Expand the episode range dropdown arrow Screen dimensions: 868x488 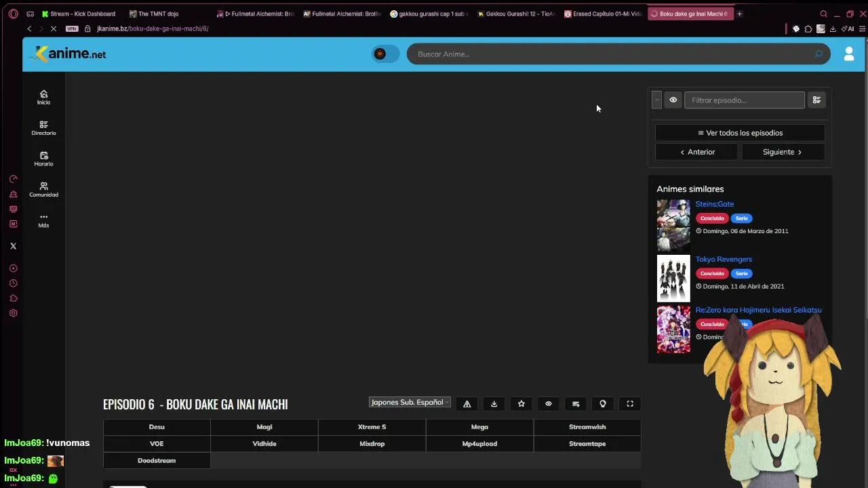656,100
